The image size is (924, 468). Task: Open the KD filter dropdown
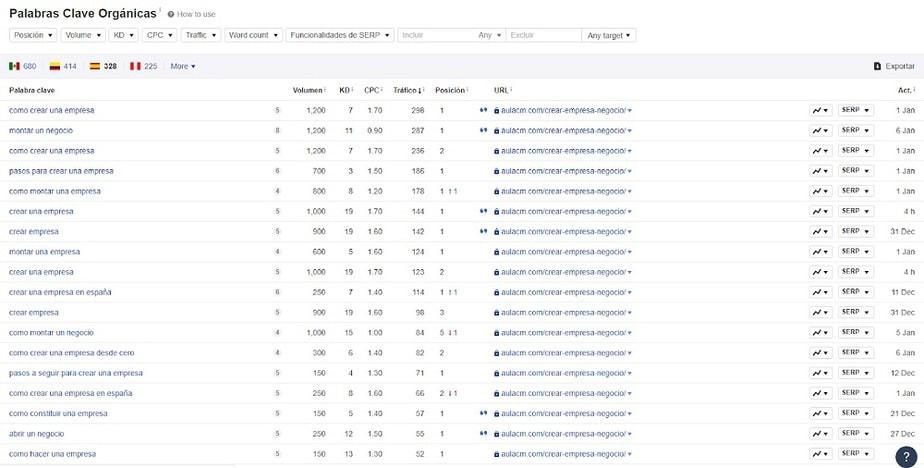pos(124,35)
